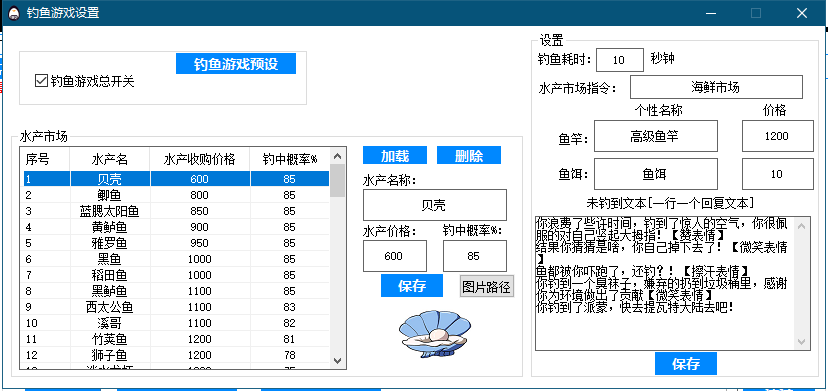
Task: Minimize the 钓鱼游戏设置 window
Action: coord(711,13)
